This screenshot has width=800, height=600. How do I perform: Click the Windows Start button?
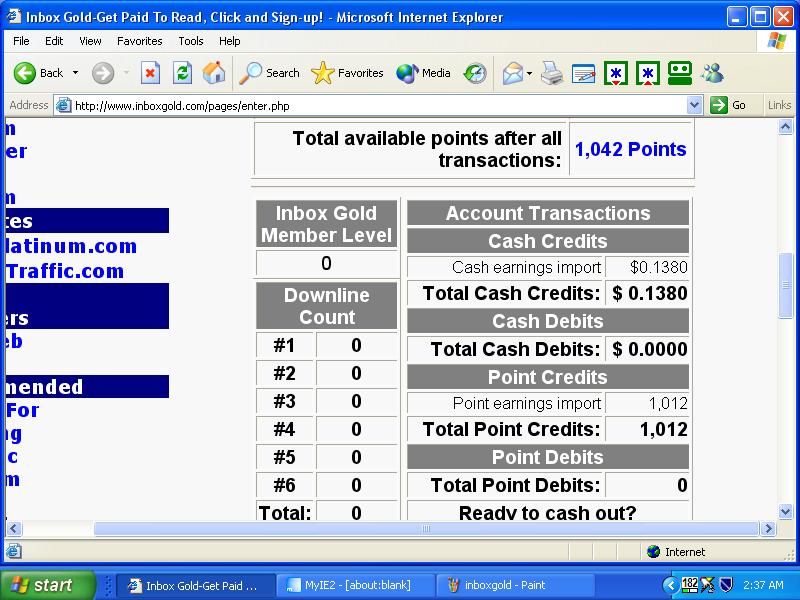[47, 585]
